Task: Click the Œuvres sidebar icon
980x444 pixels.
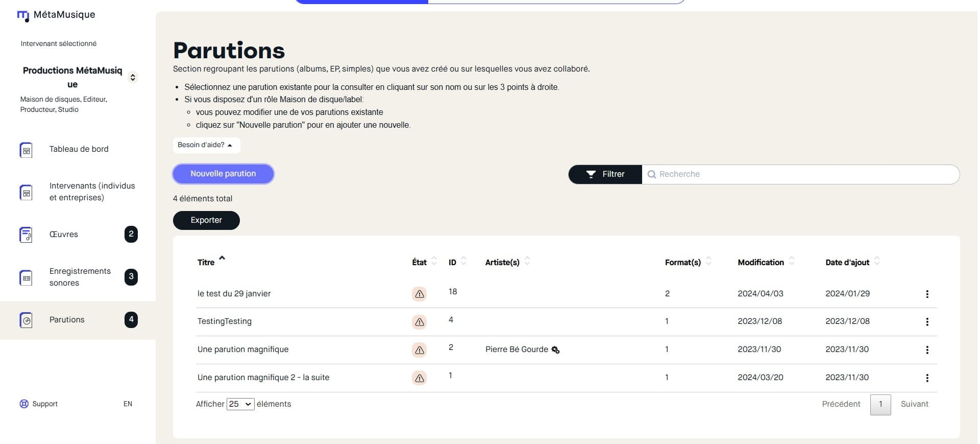Action: click(26, 235)
